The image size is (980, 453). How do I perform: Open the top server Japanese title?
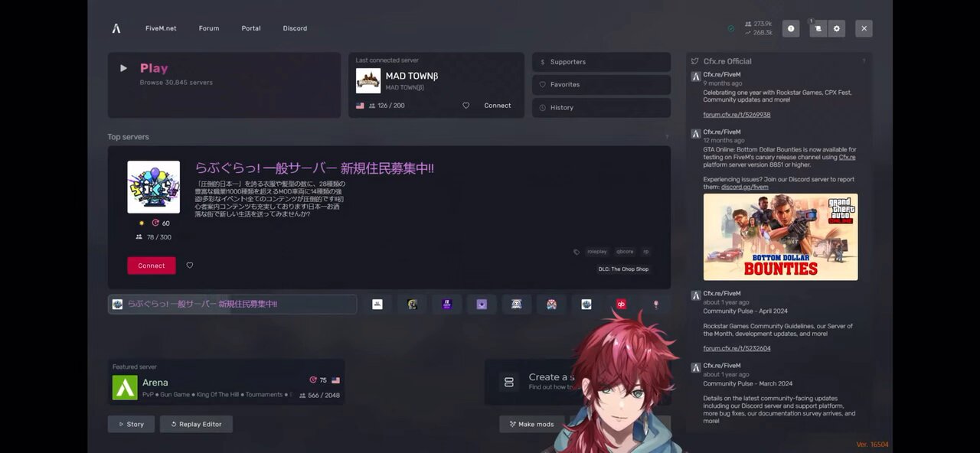click(x=314, y=168)
